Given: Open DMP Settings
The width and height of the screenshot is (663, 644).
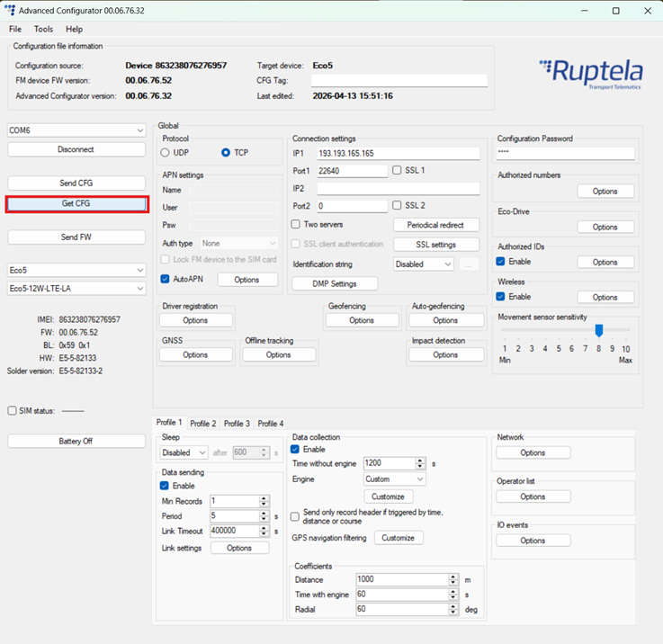Looking at the screenshot, I should click(x=335, y=283).
